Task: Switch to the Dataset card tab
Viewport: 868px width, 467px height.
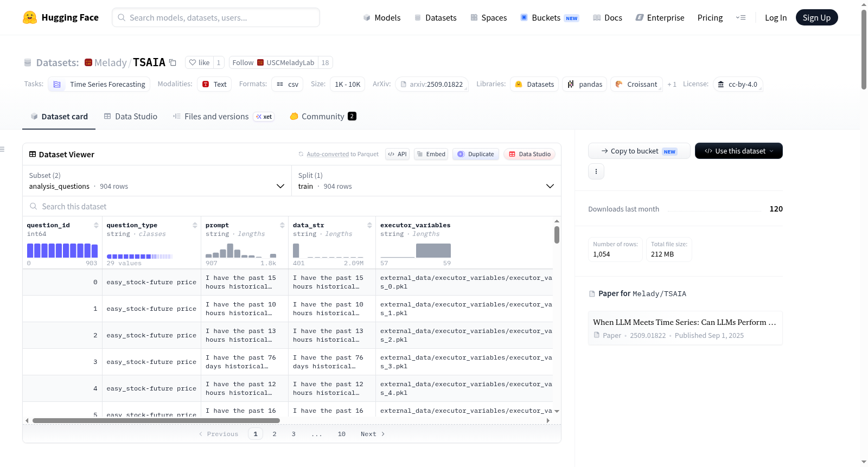Action: [59, 117]
